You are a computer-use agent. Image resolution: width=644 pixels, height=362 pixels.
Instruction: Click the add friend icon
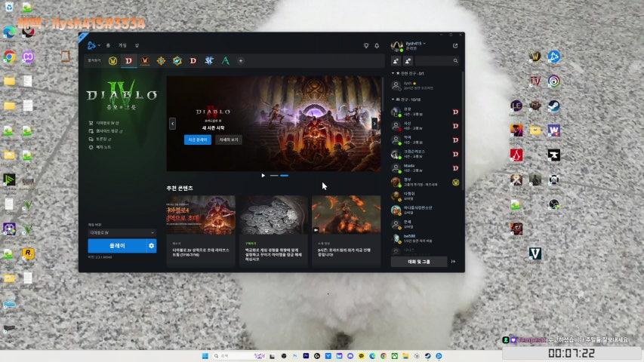[x=396, y=61]
